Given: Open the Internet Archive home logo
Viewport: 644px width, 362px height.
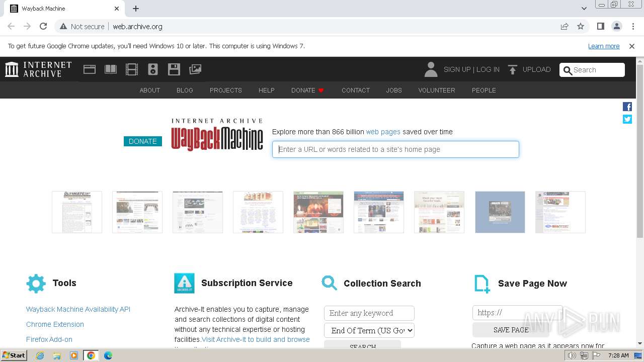Looking at the screenshot, I should point(38,69).
